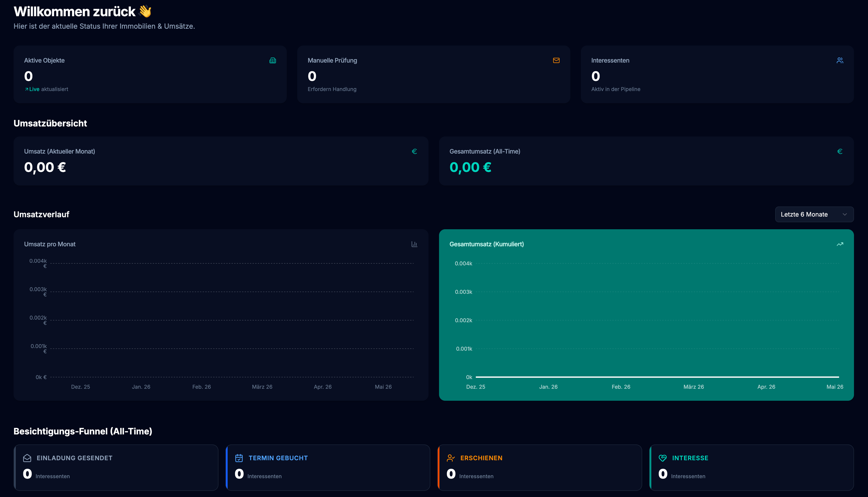Click the 0k € baseline label in monthly chart

pos(41,377)
